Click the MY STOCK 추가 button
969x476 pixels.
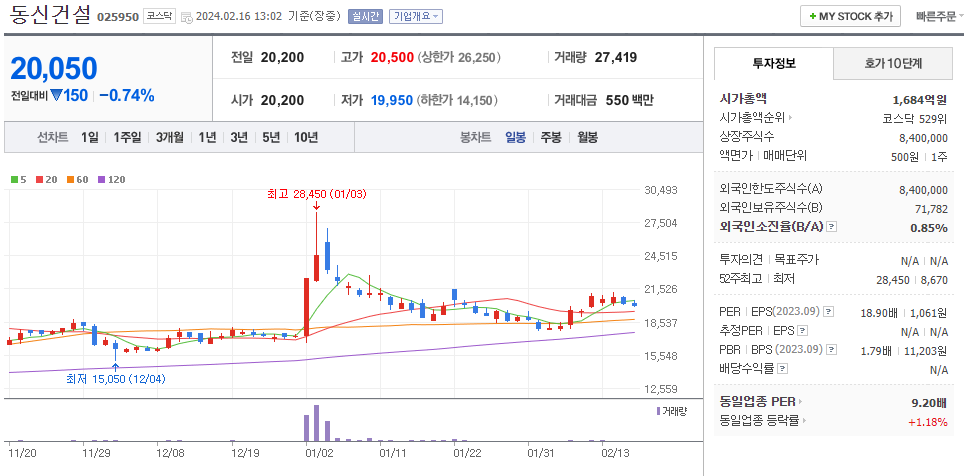coord(850,17)
